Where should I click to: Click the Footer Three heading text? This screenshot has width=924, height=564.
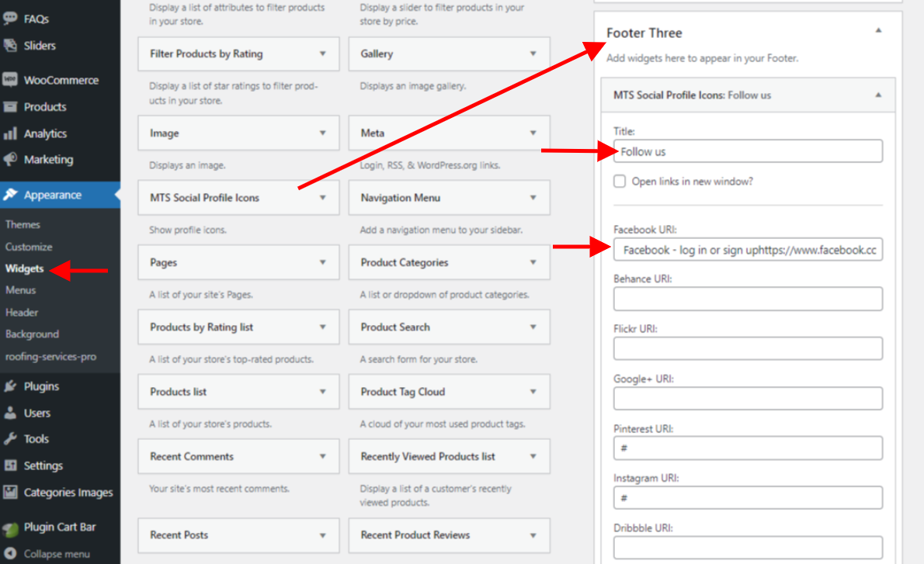point(644,33)
